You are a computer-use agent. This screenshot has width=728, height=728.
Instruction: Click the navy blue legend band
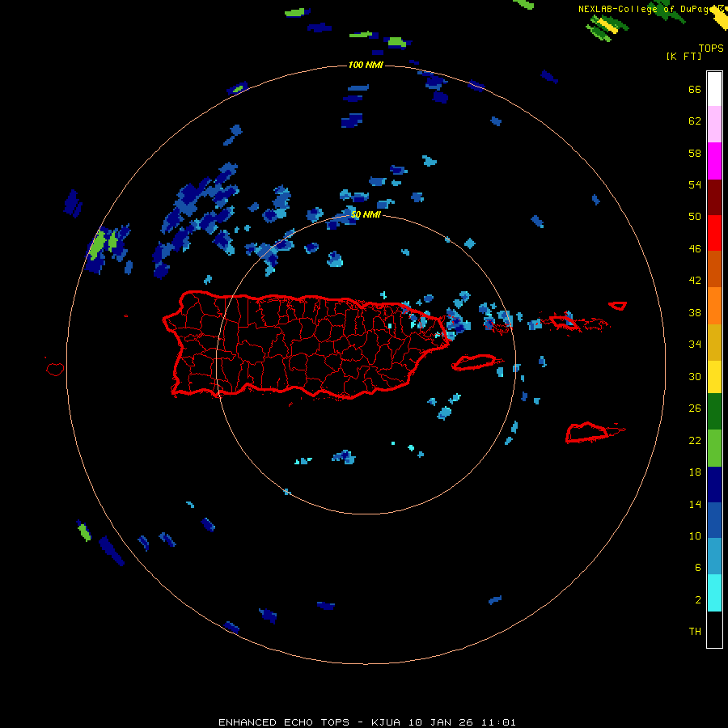[714, 485]
